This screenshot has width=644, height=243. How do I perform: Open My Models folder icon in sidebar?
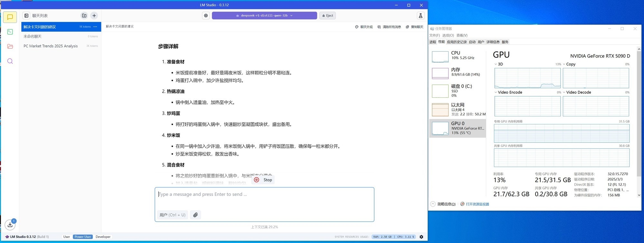click(x=10, y=46)
